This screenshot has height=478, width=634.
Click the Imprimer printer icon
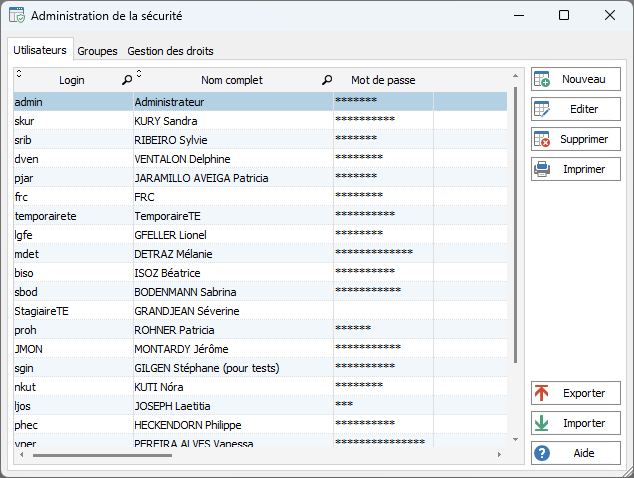542,169
